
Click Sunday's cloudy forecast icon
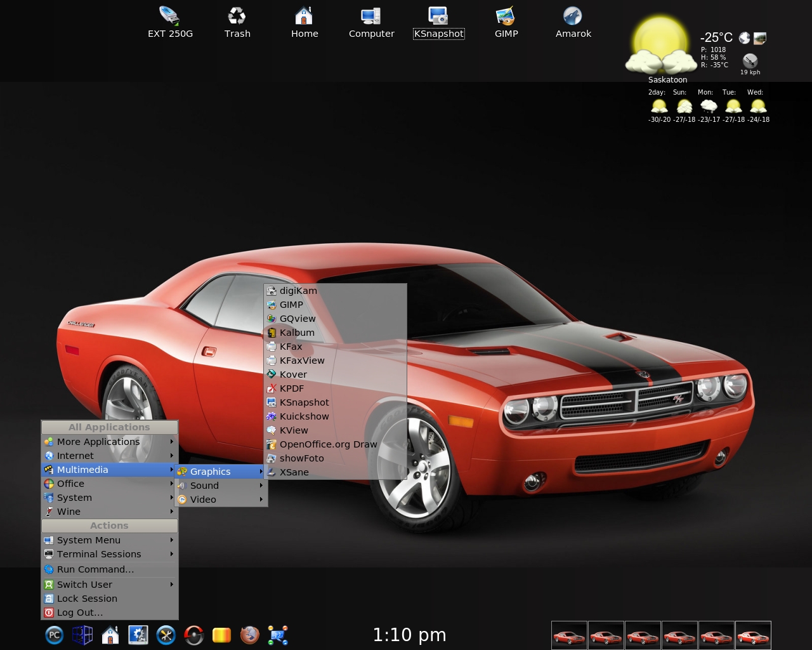684,106
